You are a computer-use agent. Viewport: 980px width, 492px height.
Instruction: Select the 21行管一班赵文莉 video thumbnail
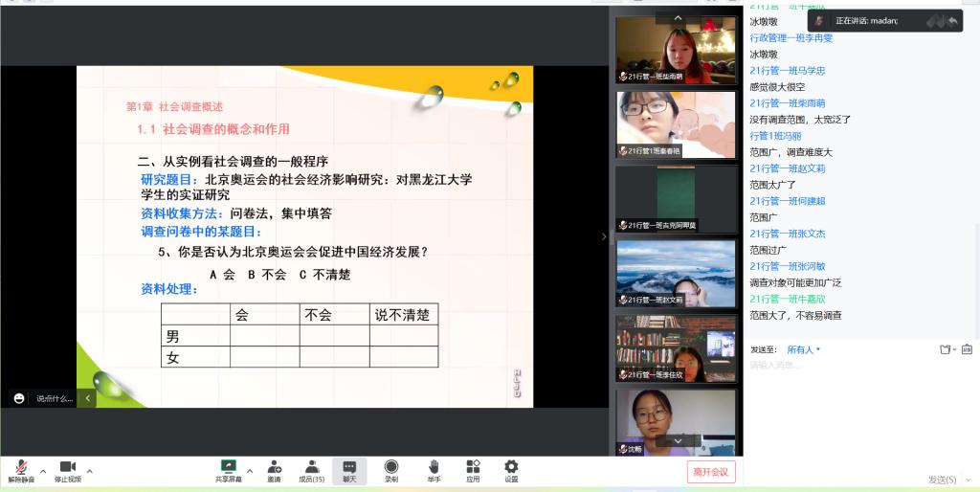676,273
